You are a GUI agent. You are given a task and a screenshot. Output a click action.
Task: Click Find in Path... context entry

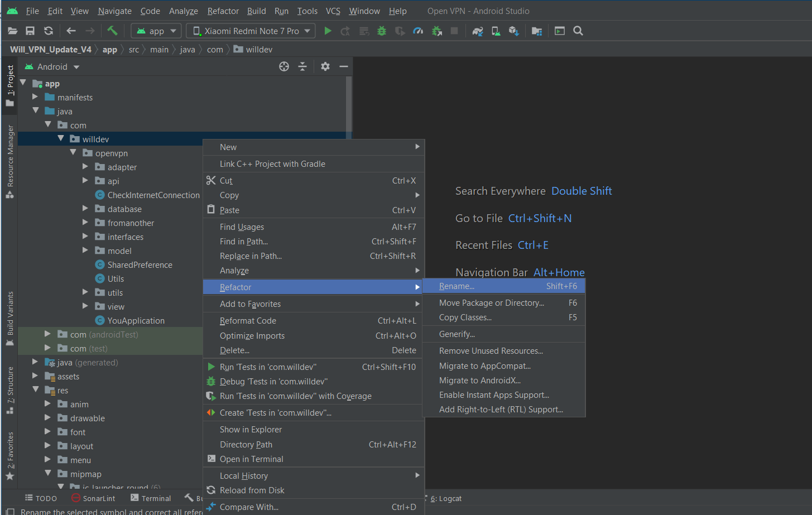pos(314,242)
